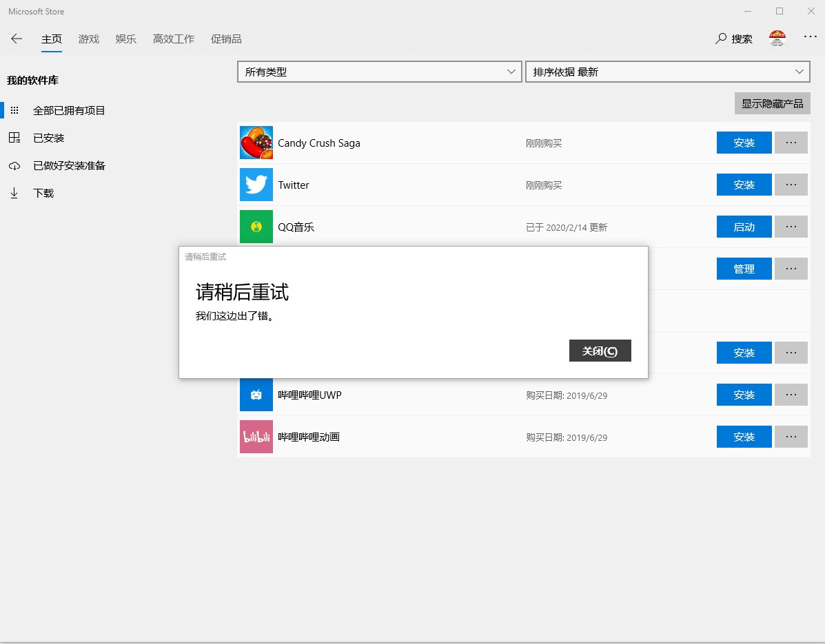Click the Twitter name text

(294, 185)
